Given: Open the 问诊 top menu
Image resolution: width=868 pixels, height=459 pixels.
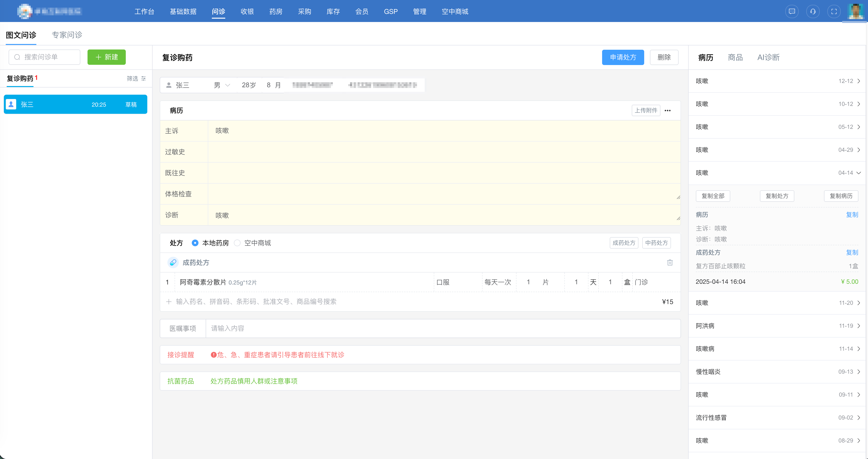Looking at the screenshot, I should [x=218, y=11].
